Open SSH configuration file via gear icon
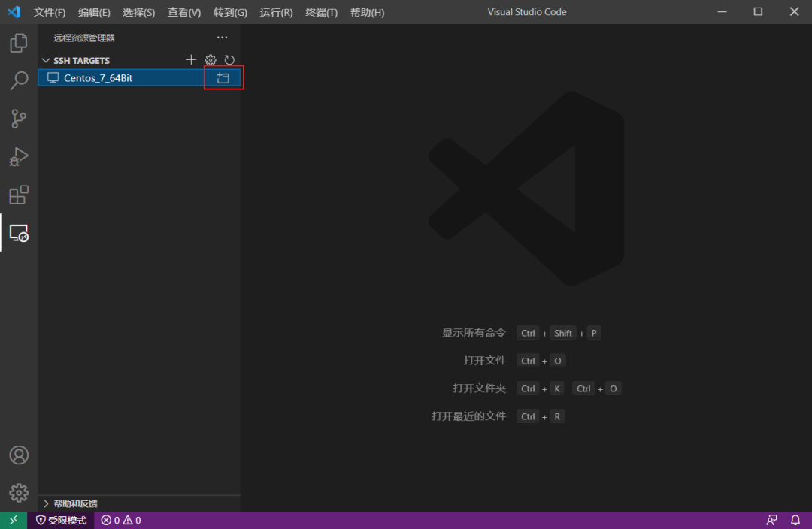Viewport: 812px width, 529px height. (x=211, y=60)
